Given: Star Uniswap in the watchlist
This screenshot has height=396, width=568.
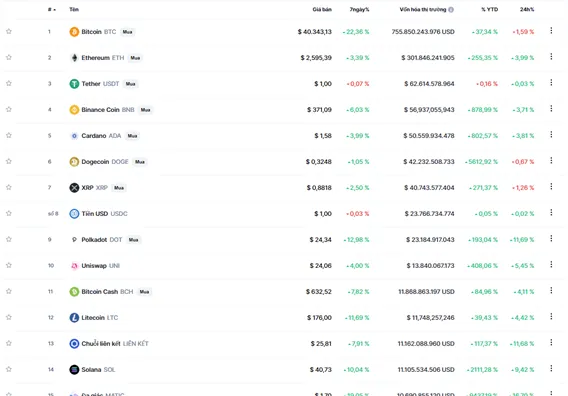Looking at the screenshot, I should [9, 265].
